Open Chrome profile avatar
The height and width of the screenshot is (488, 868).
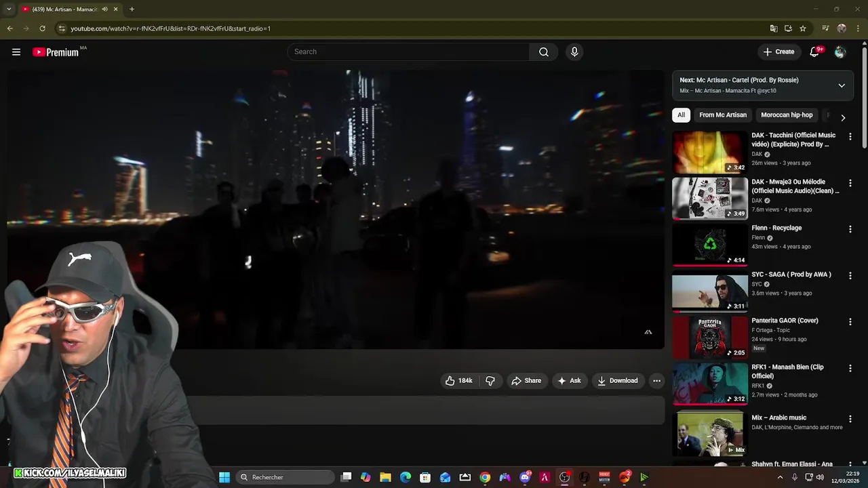(842, 28)
